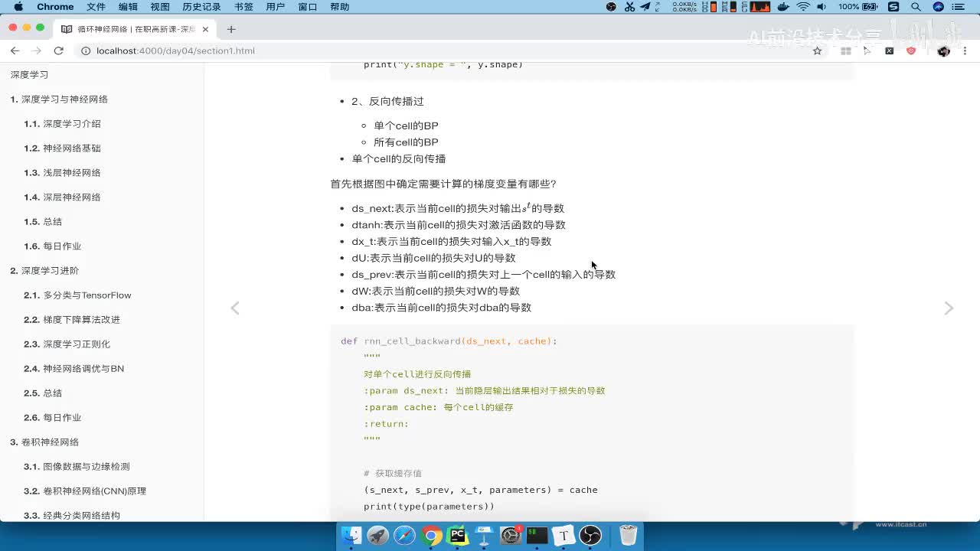Open the Apple menu
The height and width of the screenshot is (551, 980).
(x=18, y=7)
